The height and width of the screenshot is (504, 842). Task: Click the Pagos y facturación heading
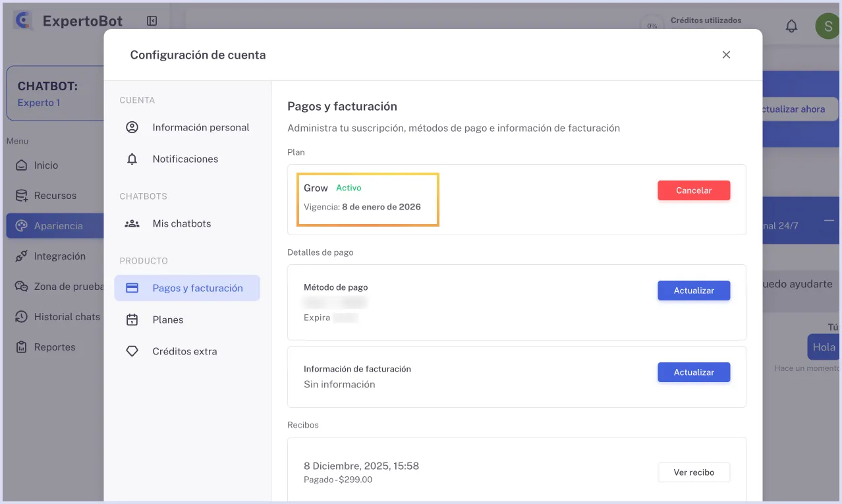342,106
